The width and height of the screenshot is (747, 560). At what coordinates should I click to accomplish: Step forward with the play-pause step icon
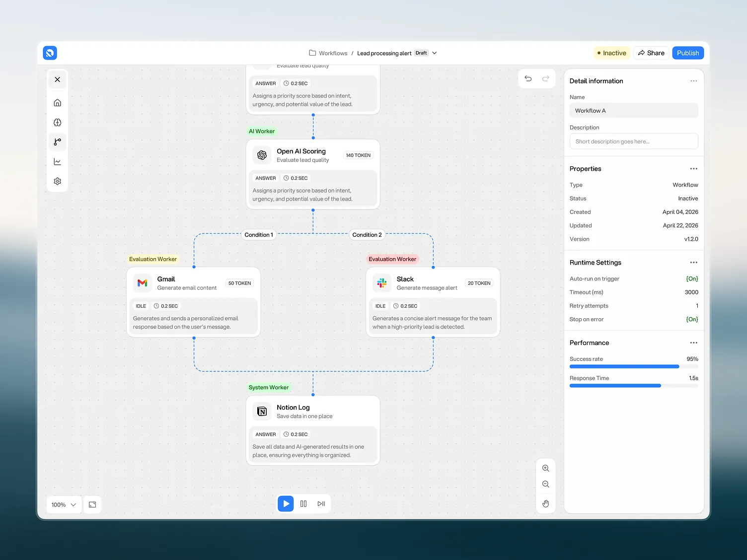pyautogui.click(x=321, y=503)
